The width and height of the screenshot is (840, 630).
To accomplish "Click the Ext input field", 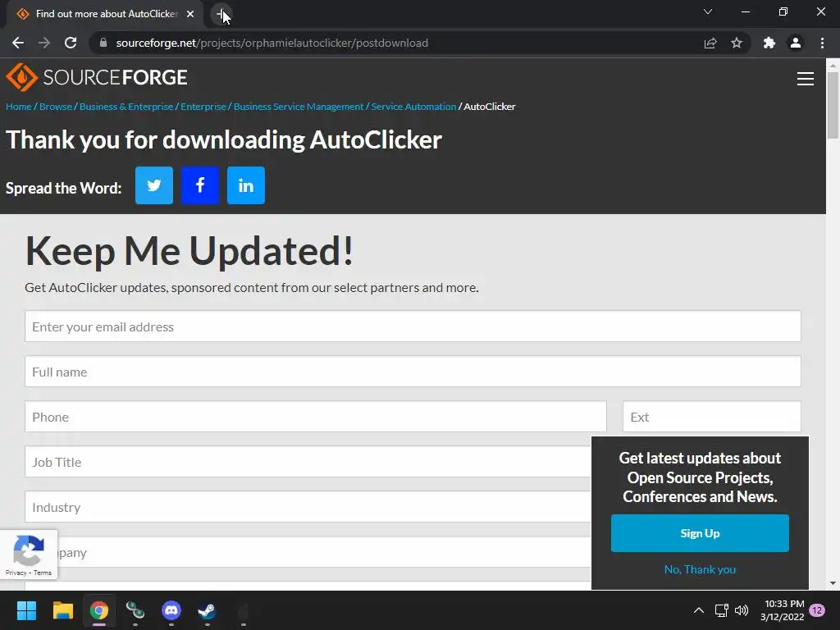I will 712,416.
